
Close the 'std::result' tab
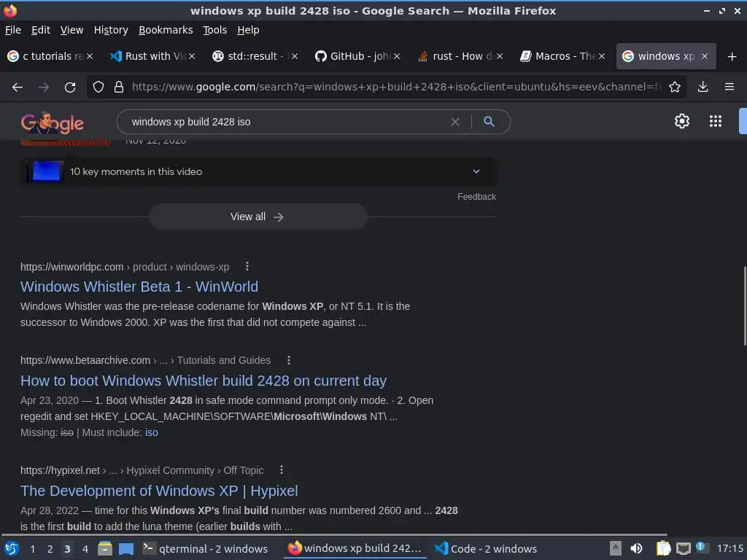pos(295,56)
